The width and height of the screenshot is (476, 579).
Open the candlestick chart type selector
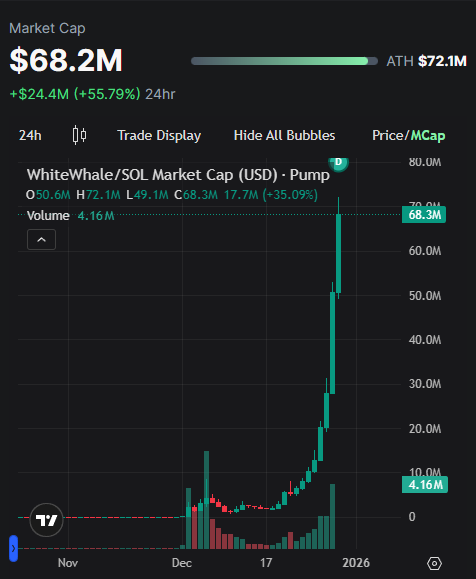tap(79, 135)
